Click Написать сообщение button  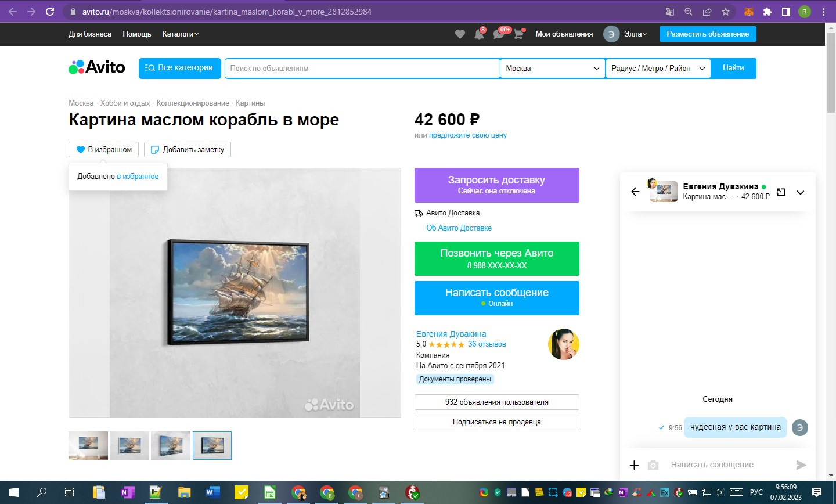(x=497, y=298)
